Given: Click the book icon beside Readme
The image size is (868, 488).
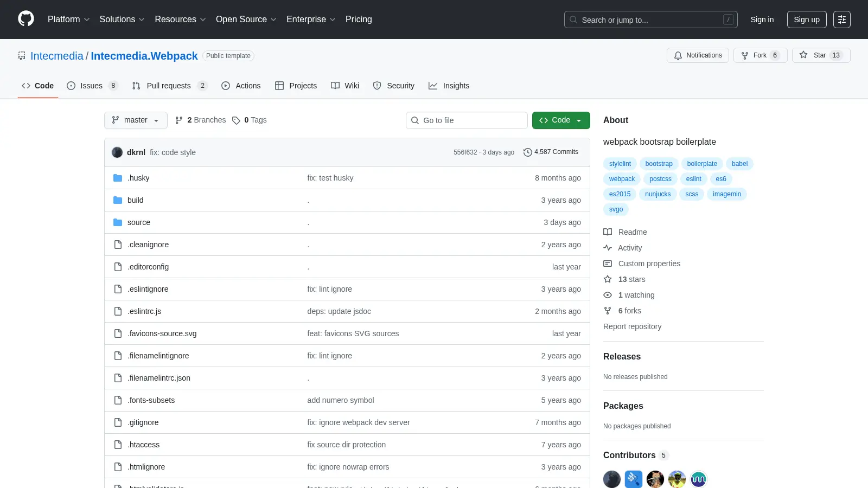Looking at the screenshot, I should pyautogui.click(x=608, y=232).
